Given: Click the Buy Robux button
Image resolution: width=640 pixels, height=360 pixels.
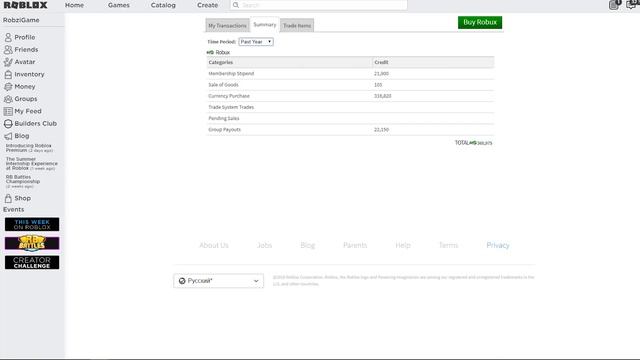Looking at the screenshot, I should click(480, 22).
